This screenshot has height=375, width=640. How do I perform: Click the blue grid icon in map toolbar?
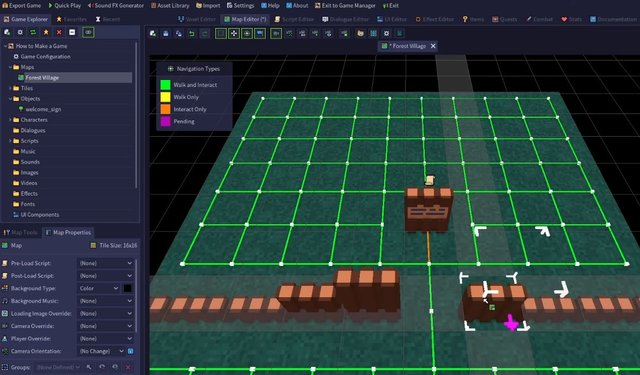tap(373, 33)
